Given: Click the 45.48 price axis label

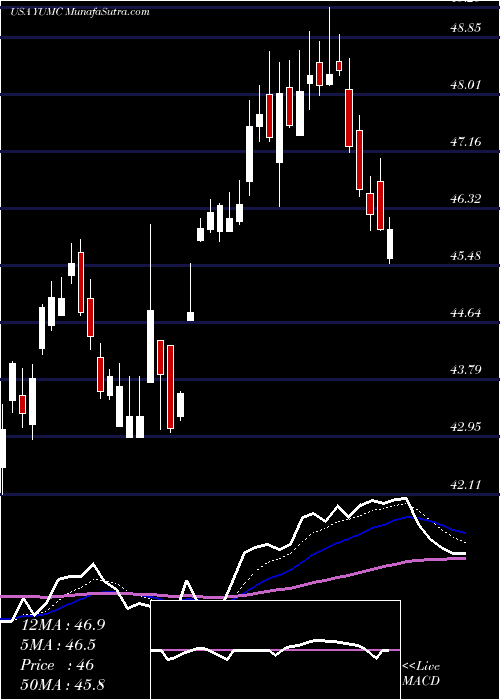Looking at the screenshot, I should (x=466, y=256).
